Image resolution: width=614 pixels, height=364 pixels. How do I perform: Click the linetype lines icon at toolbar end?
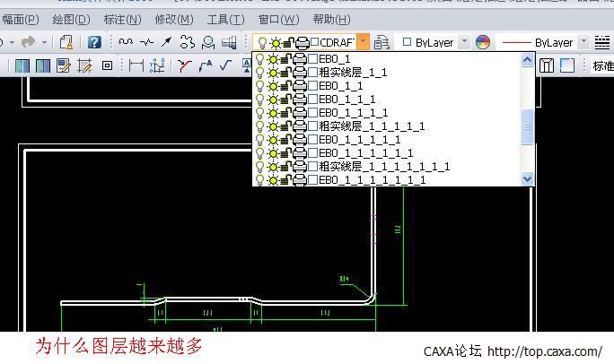click(x=602, y=42)
